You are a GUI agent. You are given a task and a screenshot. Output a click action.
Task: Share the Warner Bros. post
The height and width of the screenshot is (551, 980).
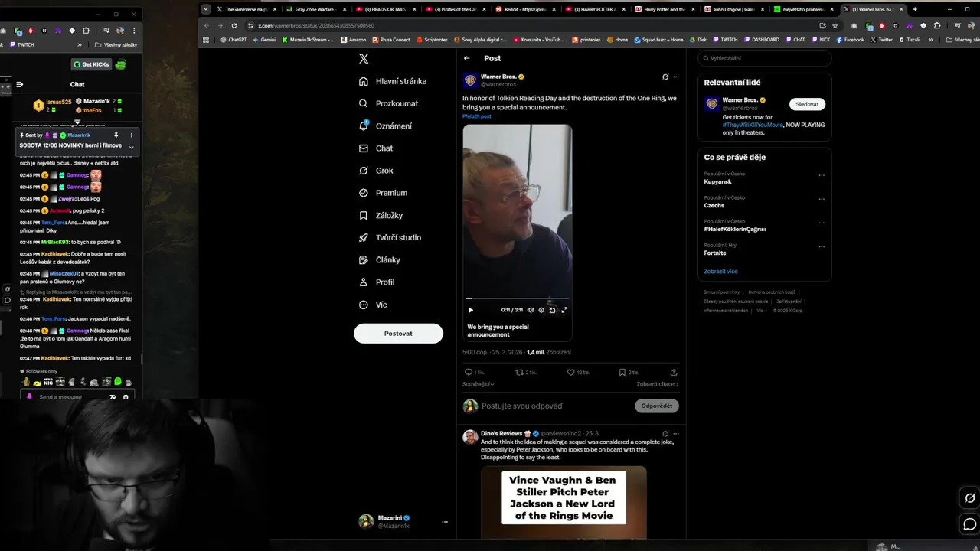click(674, 372)
